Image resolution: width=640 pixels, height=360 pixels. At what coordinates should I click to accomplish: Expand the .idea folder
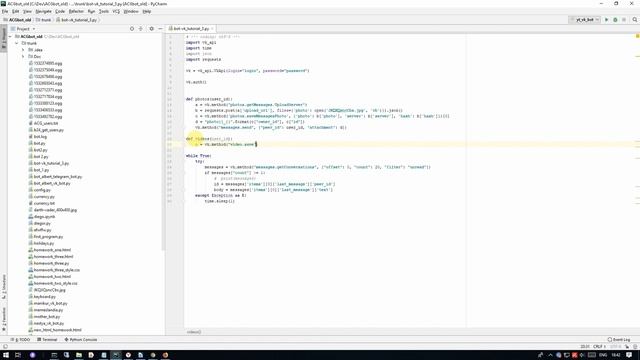[23, 50]
